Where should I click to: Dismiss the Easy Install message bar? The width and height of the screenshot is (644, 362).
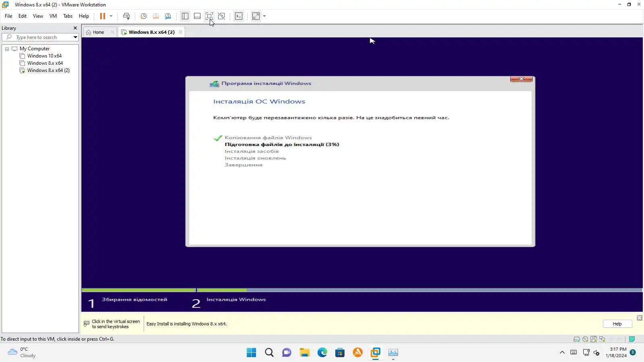tap(640, 318)
